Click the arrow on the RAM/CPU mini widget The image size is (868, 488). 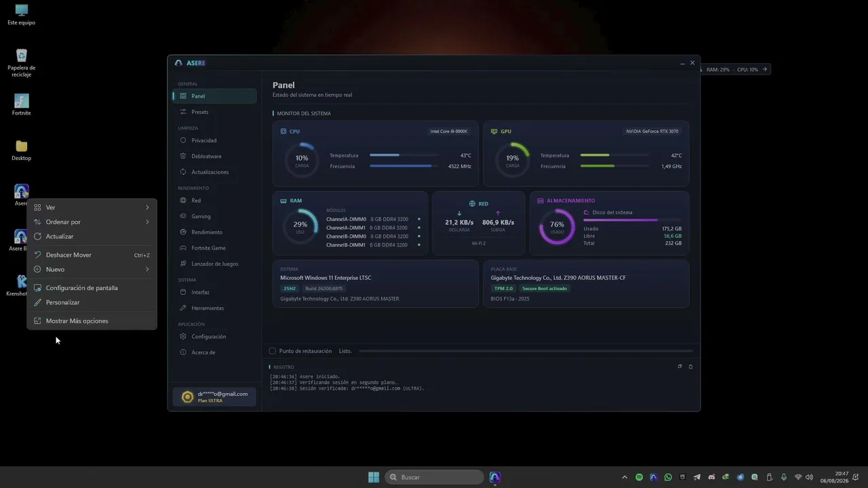pos(764,69)
